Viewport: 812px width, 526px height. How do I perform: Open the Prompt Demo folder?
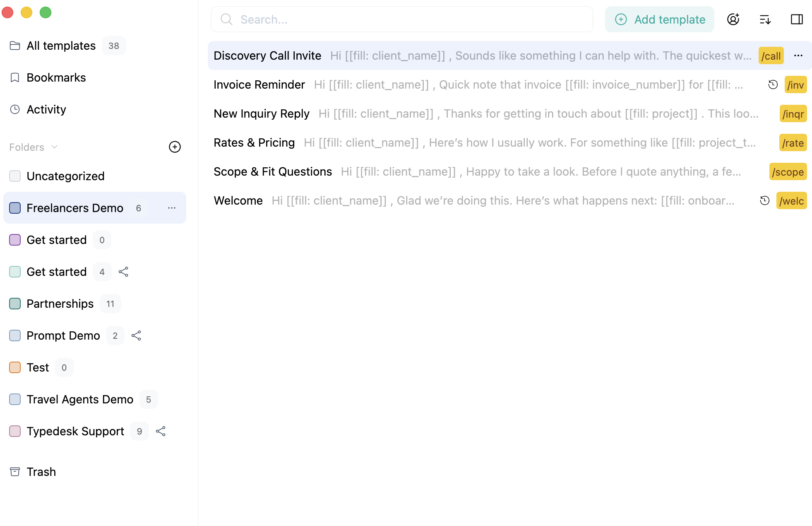tap(63, 335)
